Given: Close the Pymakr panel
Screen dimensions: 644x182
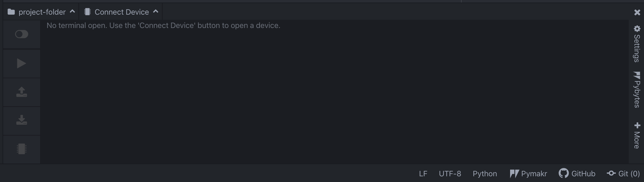Looking at the screenshot, I should [x=637, y=12].
